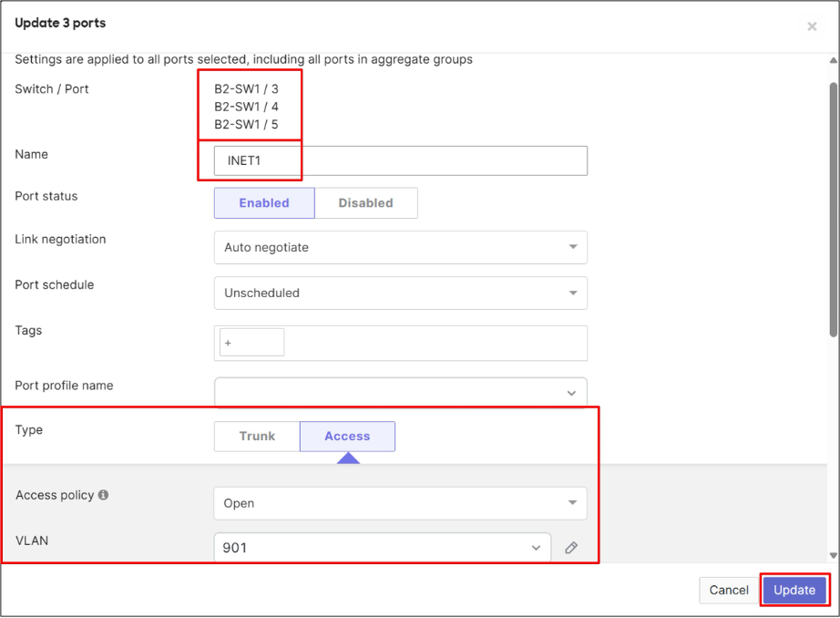Screen dimensions: 840x618
Task: Set port status to Disabled
Action: [x=366, y=202]
